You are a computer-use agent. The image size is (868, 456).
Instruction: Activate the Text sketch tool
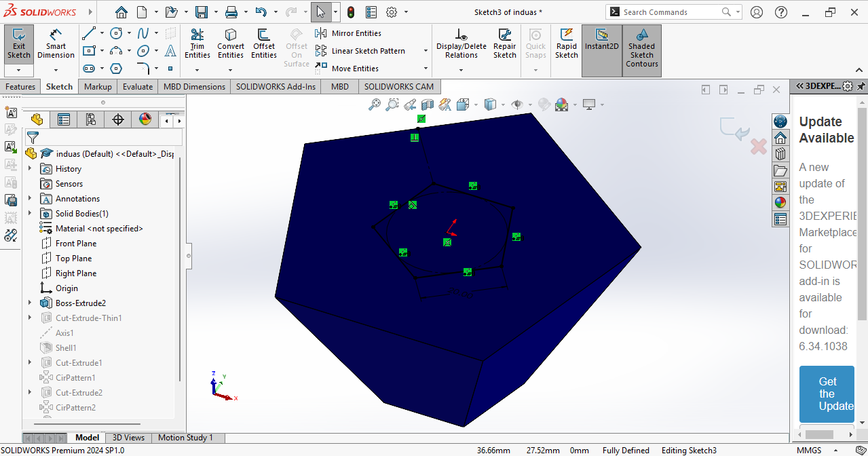coord(170,51)
